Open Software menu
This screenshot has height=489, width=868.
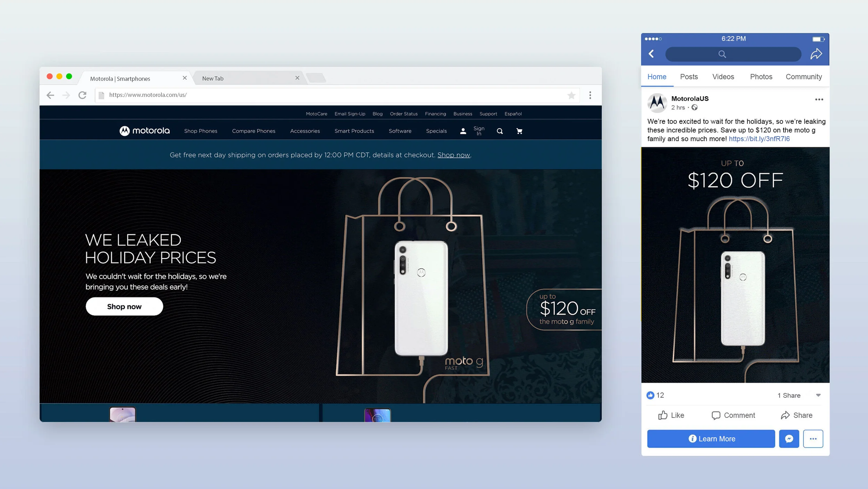400,131
